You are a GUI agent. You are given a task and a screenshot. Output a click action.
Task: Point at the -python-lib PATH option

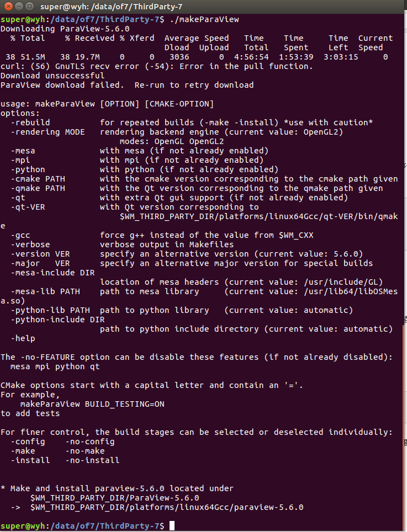tap(50, 310)
